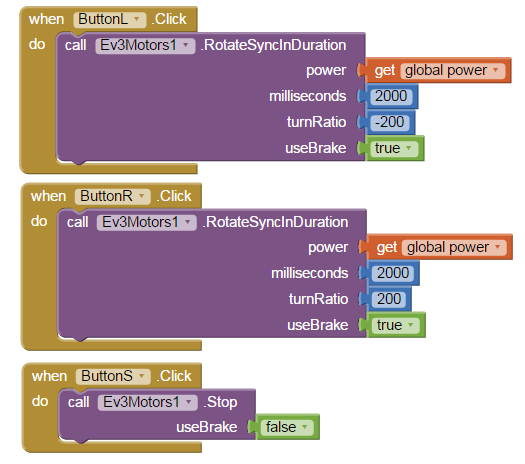Image resolution: width=525 pixels, height=464 pixels.
Task: Expand Ev3Motors1 dropdown in ButtonL block
Action: 145,45
